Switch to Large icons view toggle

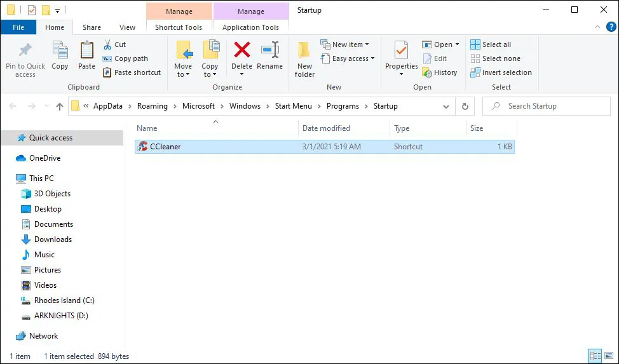[609, 356]
